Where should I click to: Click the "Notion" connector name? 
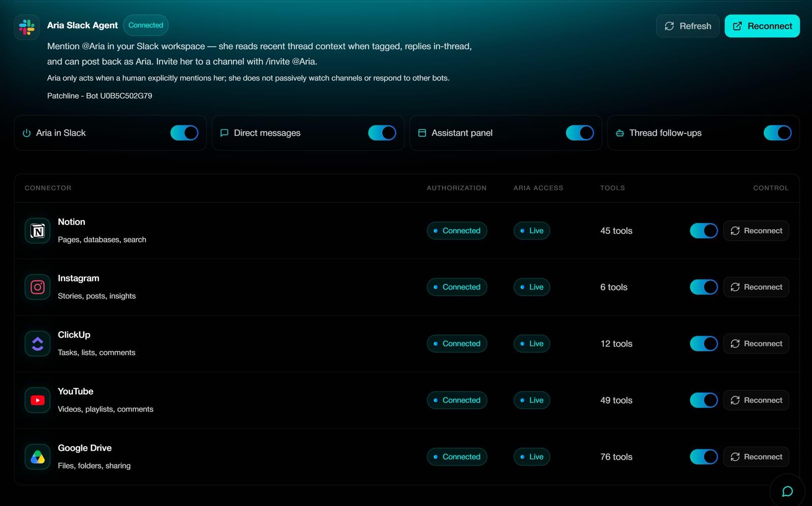point(72,222)
